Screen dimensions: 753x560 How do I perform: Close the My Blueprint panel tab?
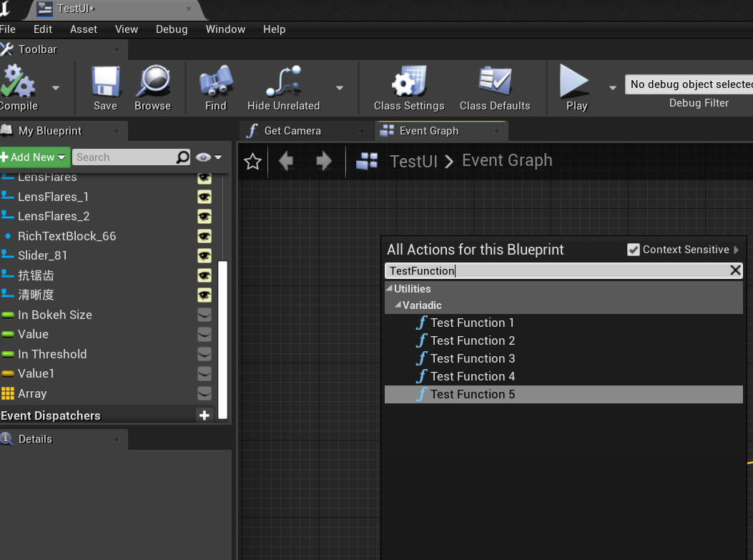tap(117, 131)
